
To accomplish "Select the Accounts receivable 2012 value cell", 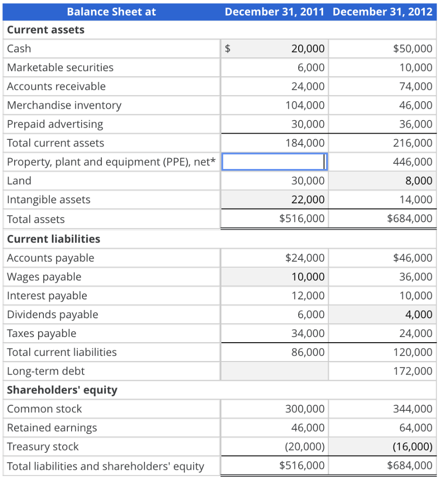I will [383, 86].
